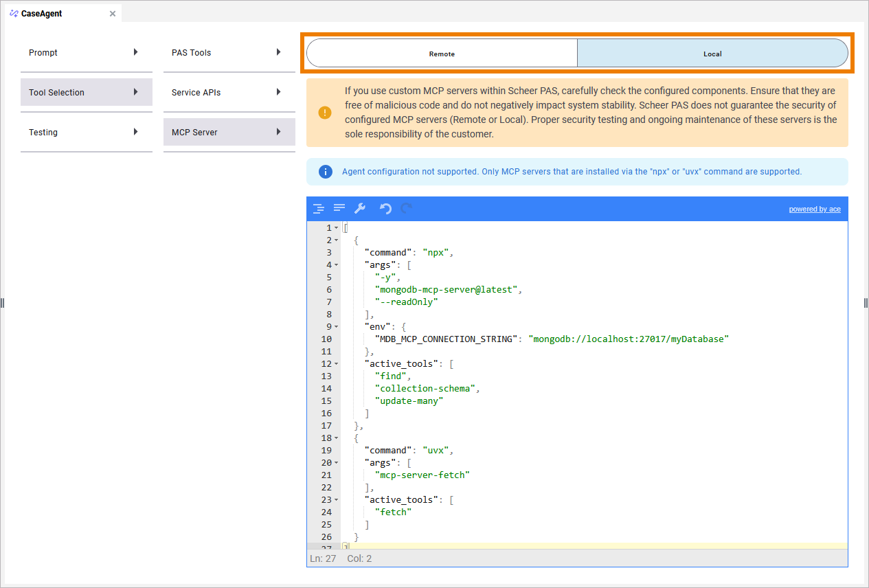Click the redo arrow in the editor toolbar

[407, 209]
